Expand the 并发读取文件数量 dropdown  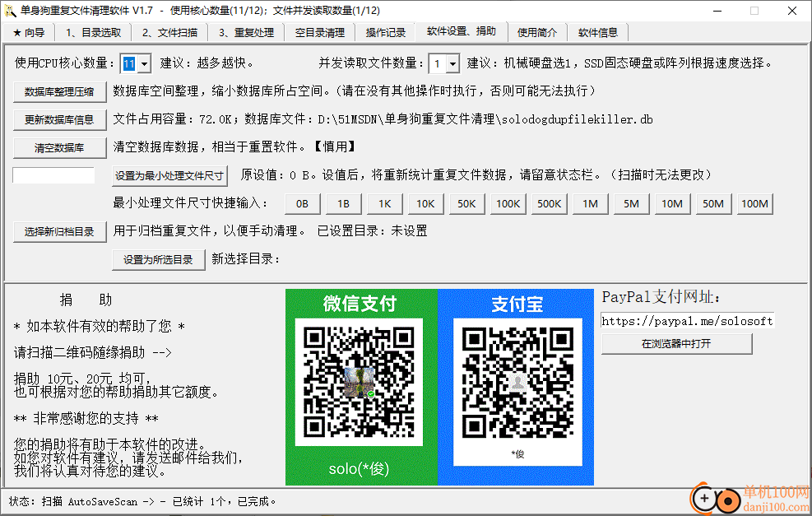point(453,63)
